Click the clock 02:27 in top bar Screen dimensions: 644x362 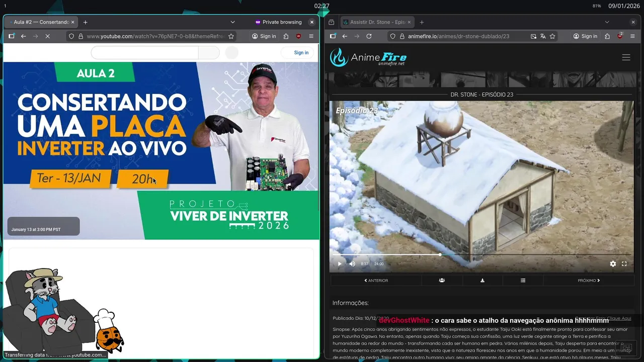[x=321, y=6]
